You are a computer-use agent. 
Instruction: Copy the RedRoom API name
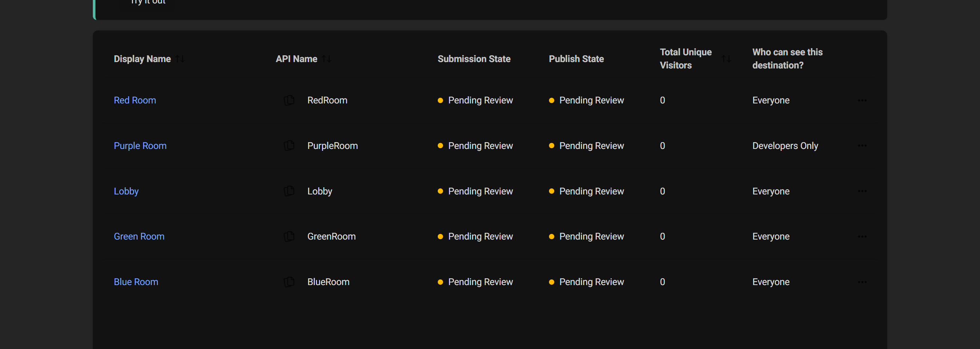pyautogui.click(x=289, y=100)
